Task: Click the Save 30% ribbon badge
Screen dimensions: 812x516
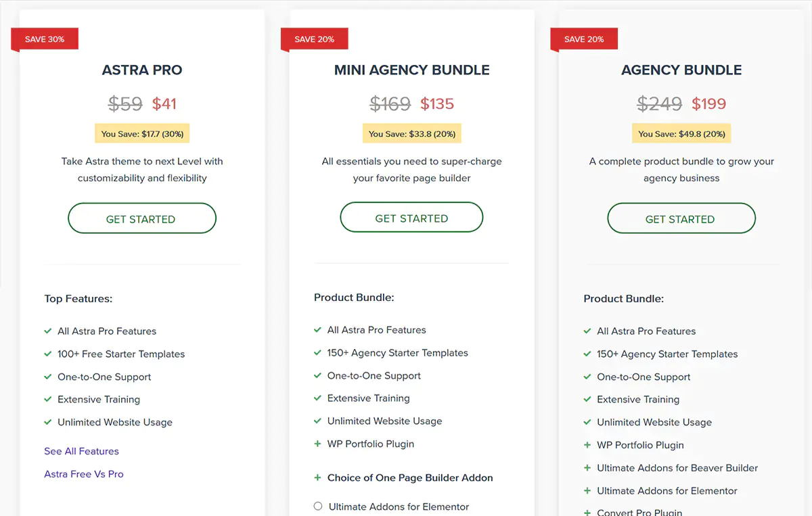Action: (45, 39)
